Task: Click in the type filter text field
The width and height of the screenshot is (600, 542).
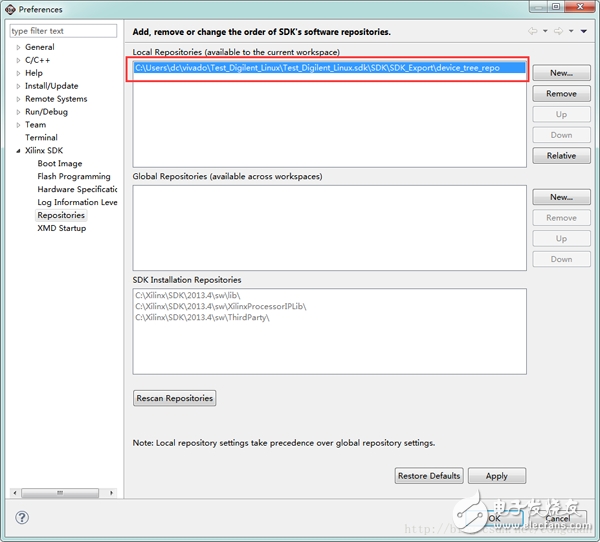Action: [63, 31]
